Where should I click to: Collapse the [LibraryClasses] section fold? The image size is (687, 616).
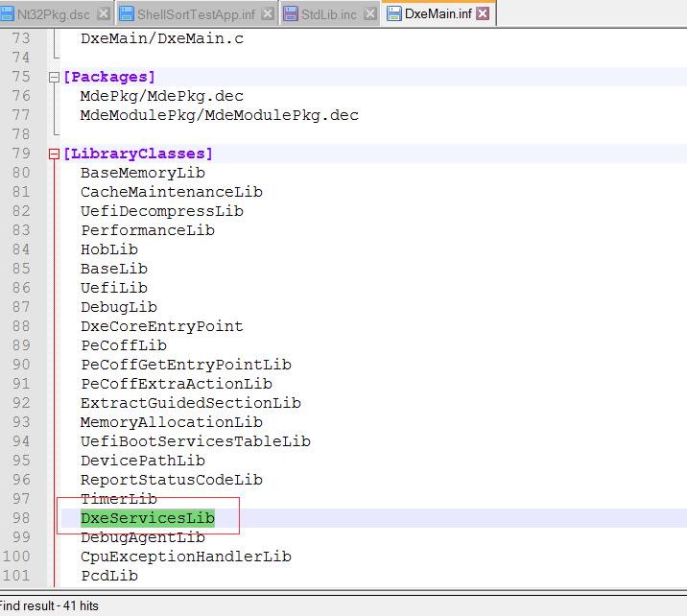point(54,154)
